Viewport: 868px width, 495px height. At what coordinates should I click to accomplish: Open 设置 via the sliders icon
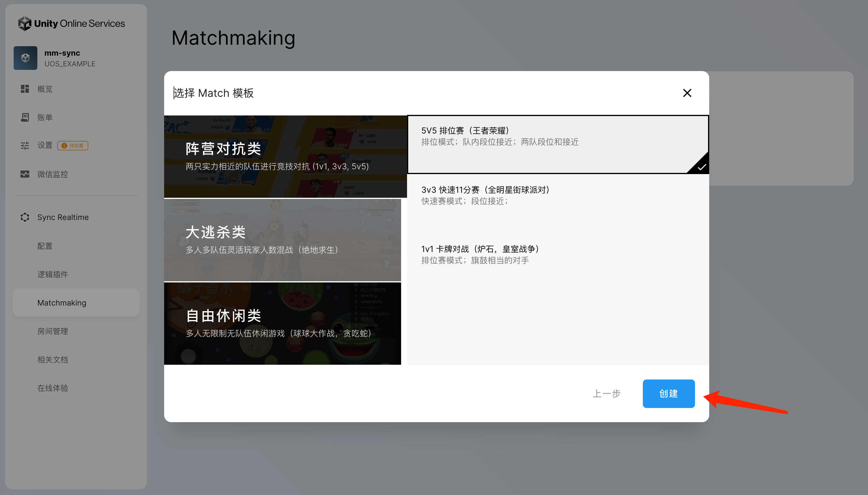click(25, 145)
